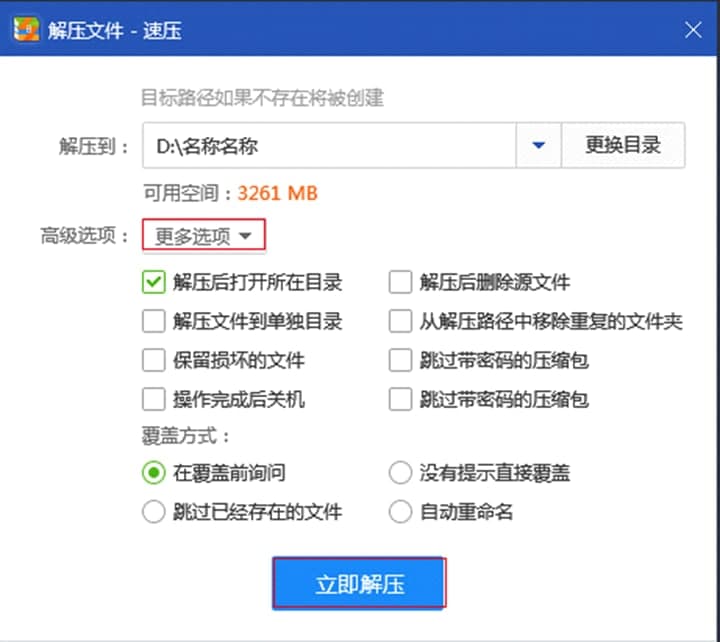Image resolution: width=720 pixels, height=642 pixels.
Task: Select the 在覆盖前询问 radio button
Action: [x=153, y=473]
